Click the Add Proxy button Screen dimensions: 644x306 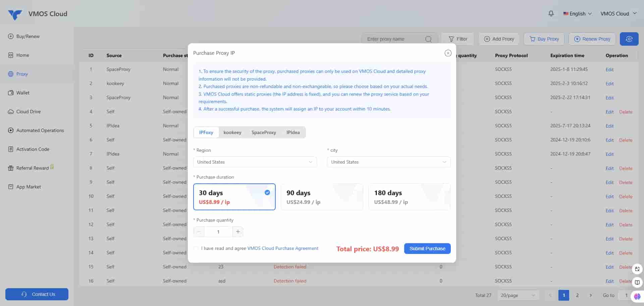tap(499, 39)
